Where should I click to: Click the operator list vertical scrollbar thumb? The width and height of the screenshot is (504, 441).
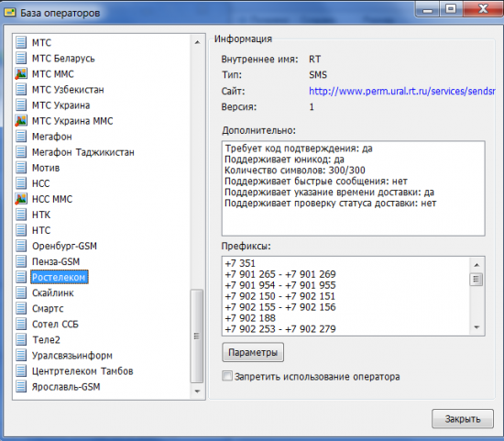pos(197,336)
